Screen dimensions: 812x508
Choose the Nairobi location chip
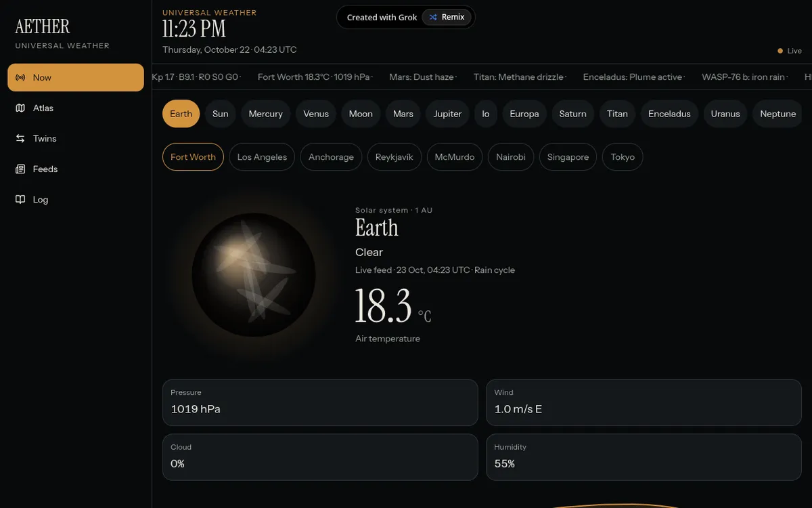click(x=511, y=157)
